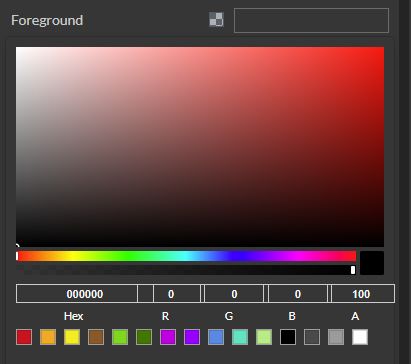Pick a color in the saturation gradient area
Image resolution: width=411 pixels, height=364 pixels.
click(x=200, y=147)
